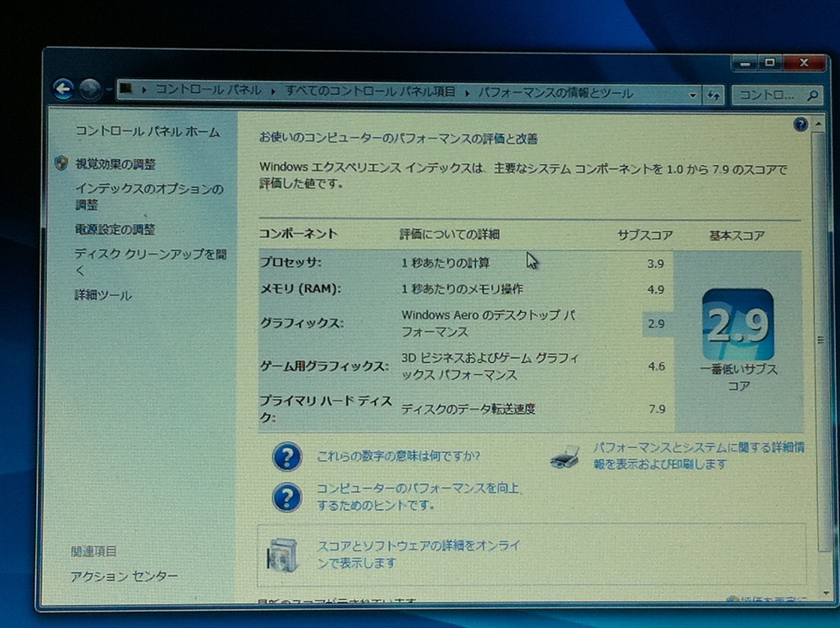The height and width of the screenshot is (628, 840).
Task: Click ディスクのデータ転送速度 description
Action: (x=468, y=409)
